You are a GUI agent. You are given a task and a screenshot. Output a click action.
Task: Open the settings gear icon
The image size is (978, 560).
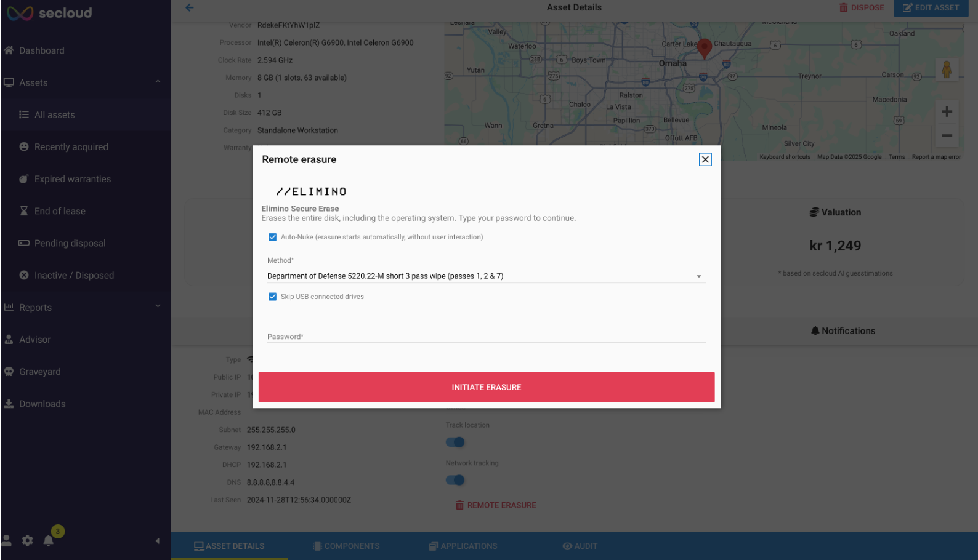click(x=28, y=540)
